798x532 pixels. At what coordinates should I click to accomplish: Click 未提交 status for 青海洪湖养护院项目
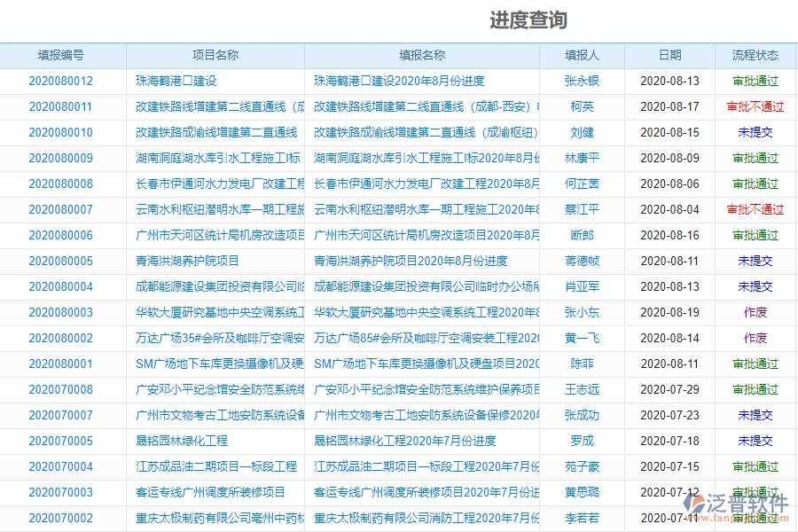point(755,261)
